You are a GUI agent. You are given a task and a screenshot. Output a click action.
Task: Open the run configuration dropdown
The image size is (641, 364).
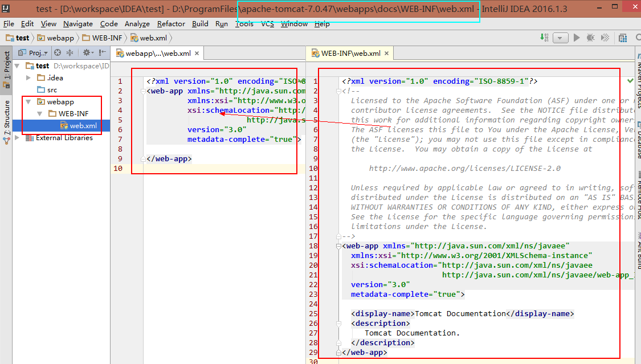click(560, 38)
